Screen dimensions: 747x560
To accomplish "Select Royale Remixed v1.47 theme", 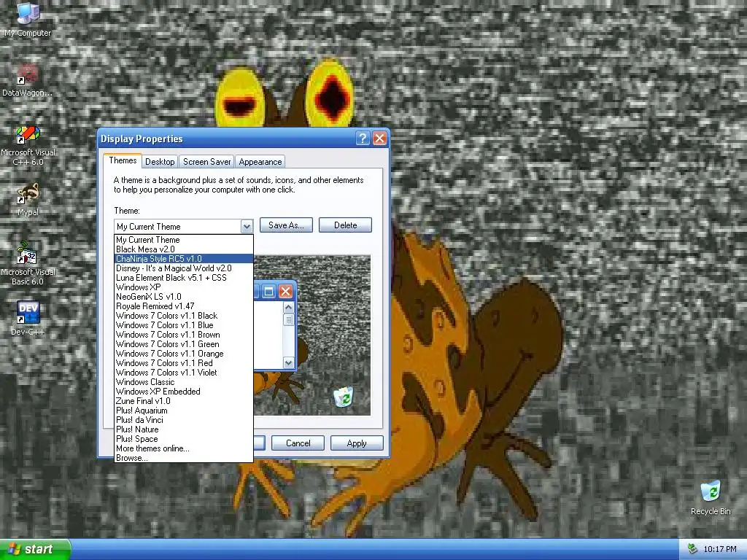I will coord(183,307).
